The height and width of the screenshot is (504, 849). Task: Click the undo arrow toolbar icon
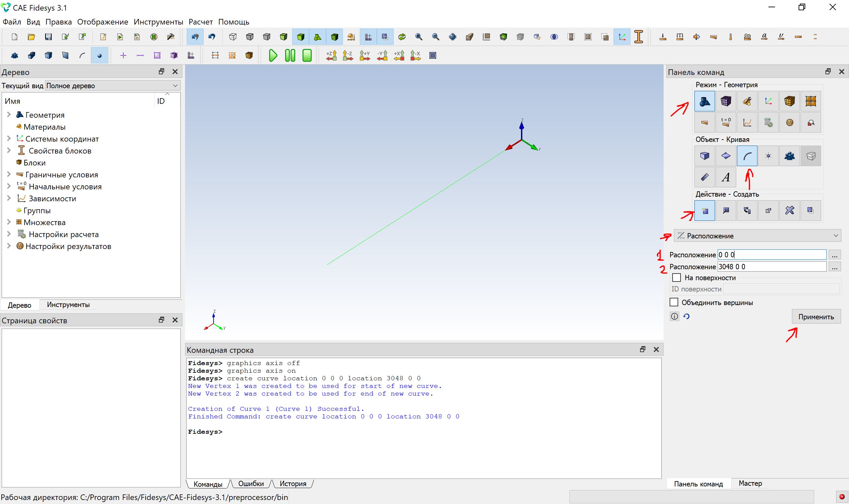[212, 37]
